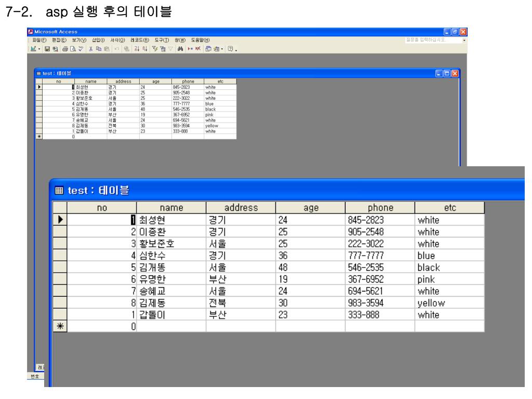Image resolution: width=532 pixels, height=399 pixels.
Task: Open the 창(W) menu
Action: (180, 40)
